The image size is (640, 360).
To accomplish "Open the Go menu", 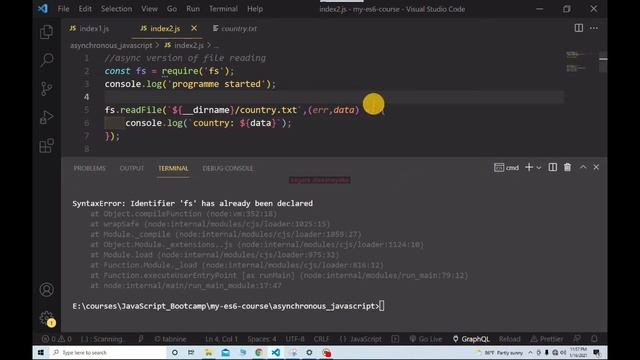I will [x=172, y=9].
